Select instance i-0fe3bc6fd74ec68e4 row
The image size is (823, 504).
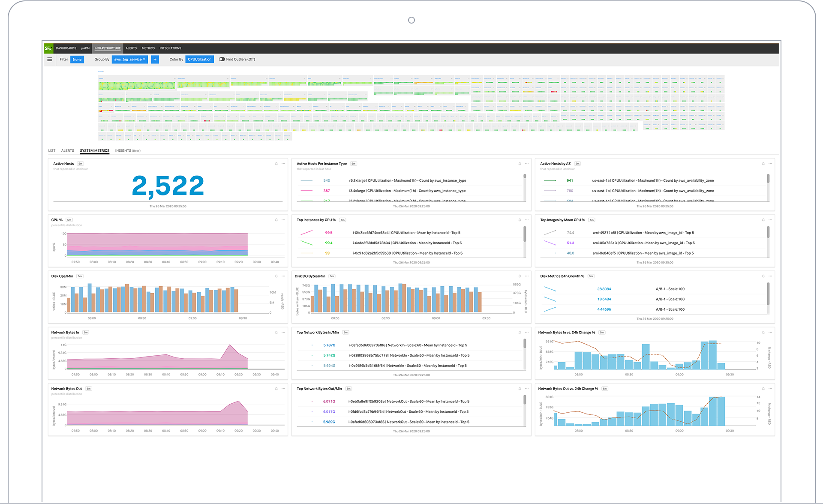pyautogui.click(x=410, y=233)
